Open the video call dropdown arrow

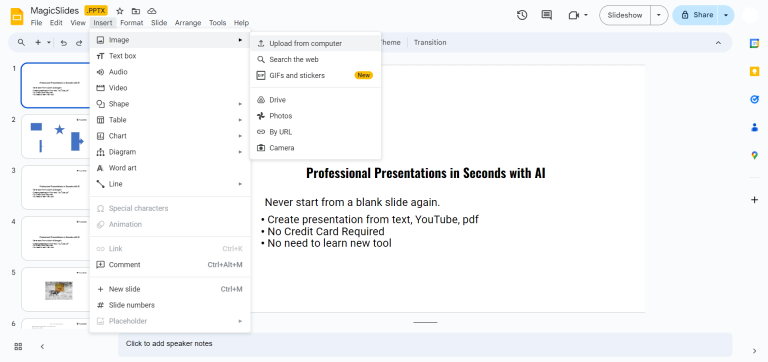coord(586,15)
